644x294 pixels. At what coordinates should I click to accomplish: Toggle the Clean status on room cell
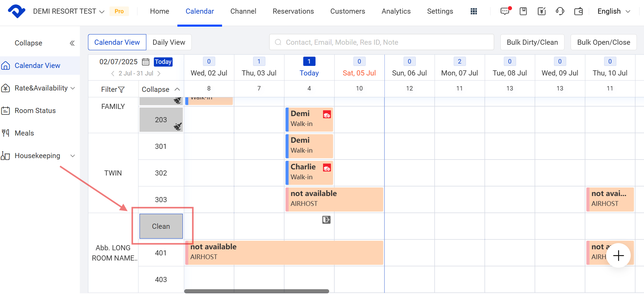161,226
